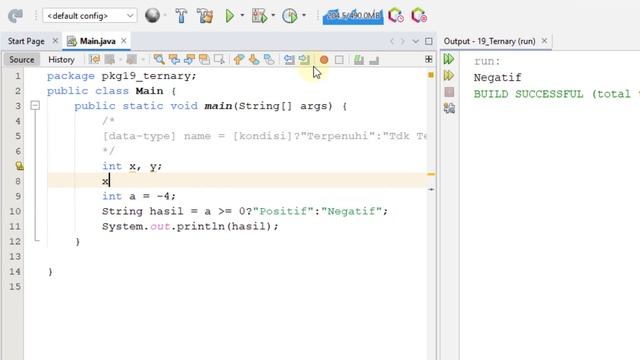
Task: Click lightbulb hint on line 7
Action: 19,166
